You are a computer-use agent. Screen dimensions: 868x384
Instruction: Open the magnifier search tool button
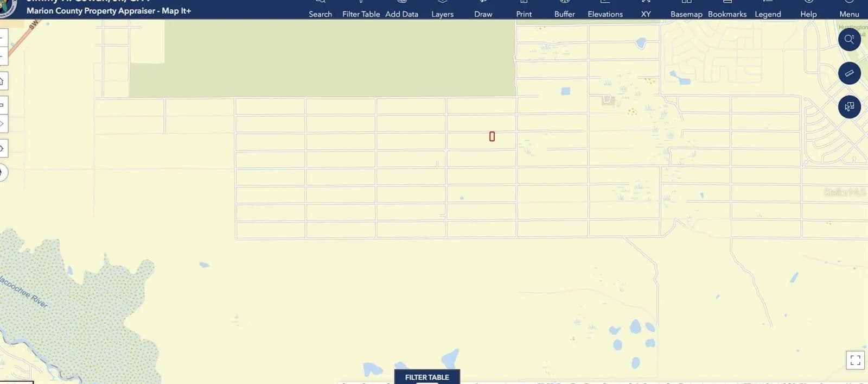point(849,40)
